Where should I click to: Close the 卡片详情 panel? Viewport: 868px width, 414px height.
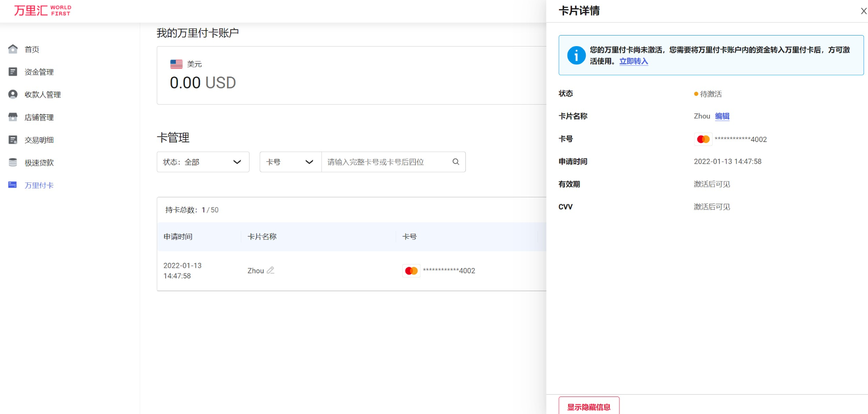click(x=863, y=11)
